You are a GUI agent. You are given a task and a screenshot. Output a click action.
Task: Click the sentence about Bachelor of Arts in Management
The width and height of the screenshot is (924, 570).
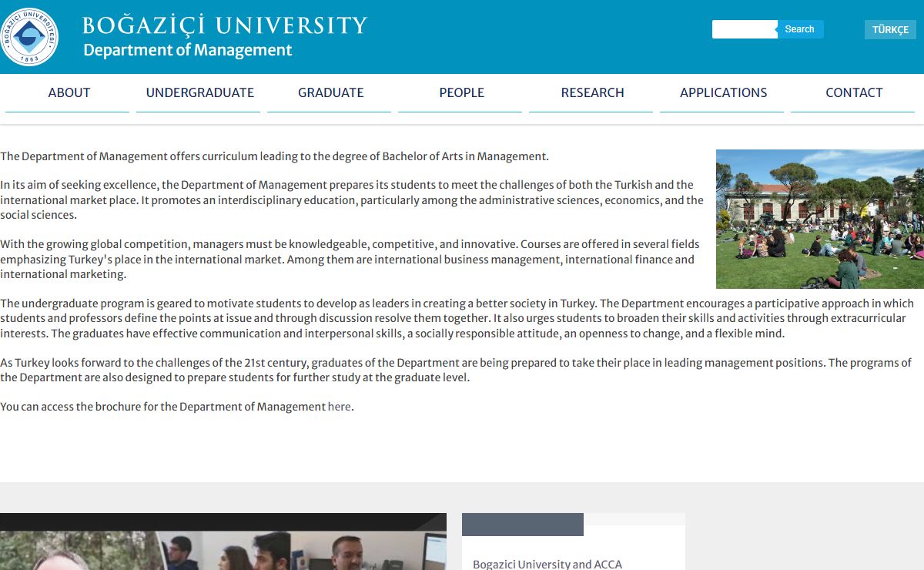click(x=274, y=156)
